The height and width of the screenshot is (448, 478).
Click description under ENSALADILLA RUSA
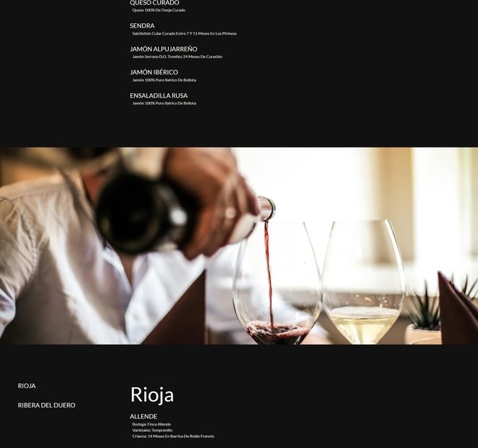tap(164, 103)
